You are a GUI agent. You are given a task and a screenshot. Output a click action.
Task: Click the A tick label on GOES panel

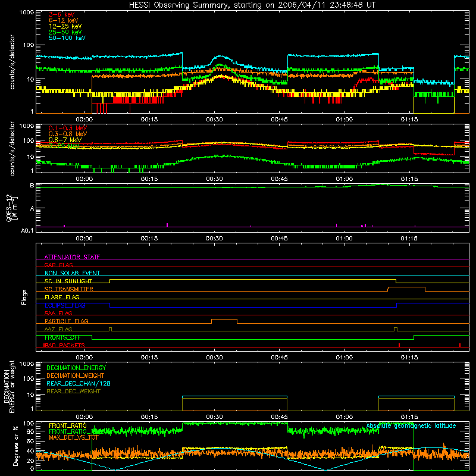click(x=32, y=209)
